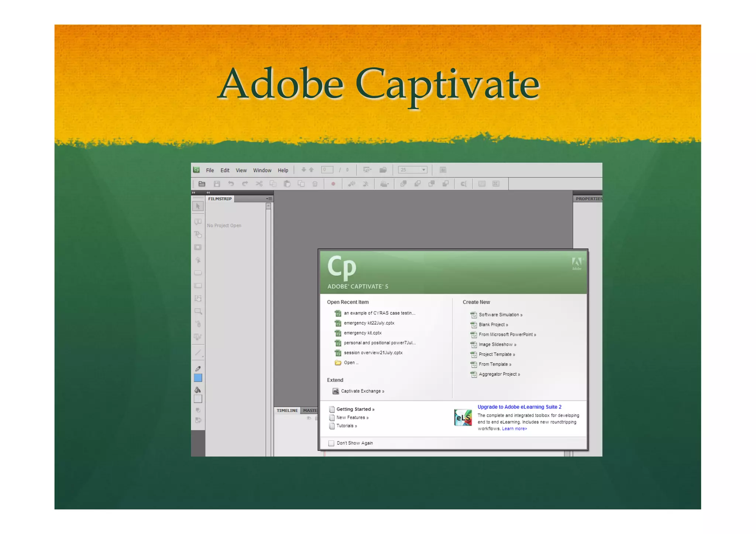Click the Open folder toolbar icon
The height and width of the screenshot is (534, 756).
pyautogui.click(x=202, y=184)
